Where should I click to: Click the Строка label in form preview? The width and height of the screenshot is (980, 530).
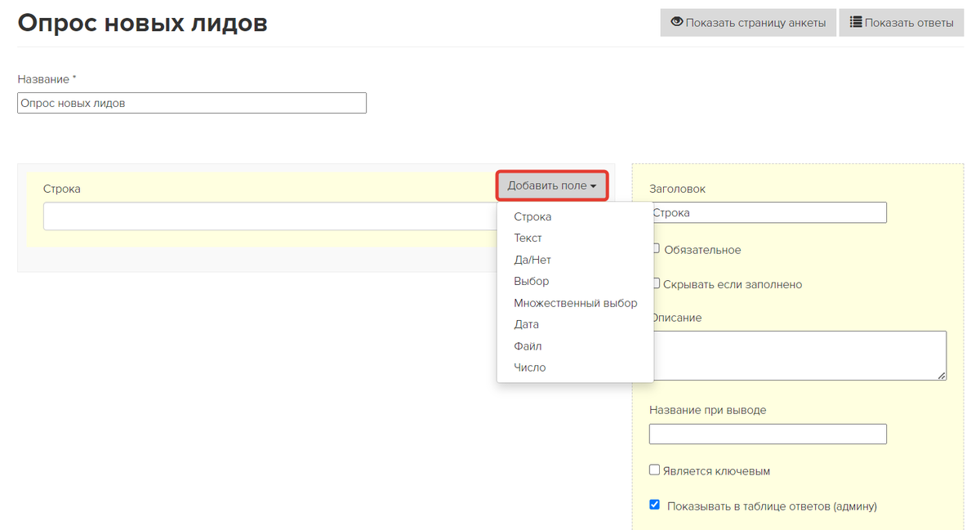62,189
